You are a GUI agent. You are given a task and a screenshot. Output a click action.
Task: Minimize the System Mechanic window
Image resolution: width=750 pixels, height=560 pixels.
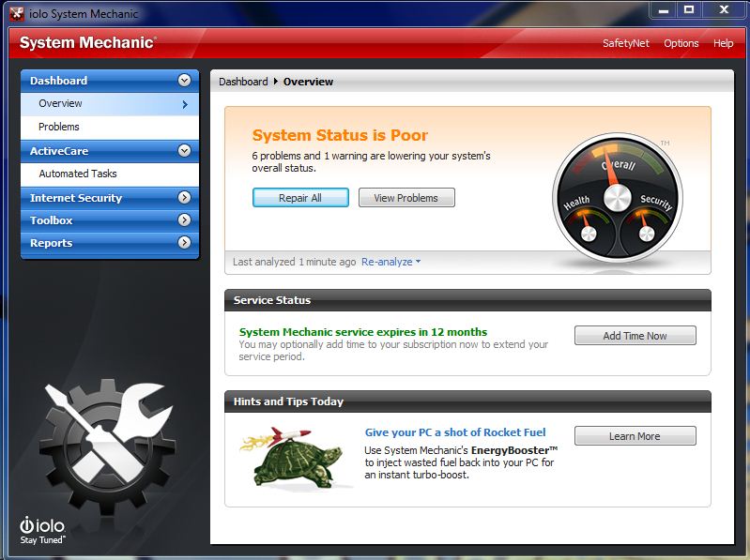pos(664,9)
